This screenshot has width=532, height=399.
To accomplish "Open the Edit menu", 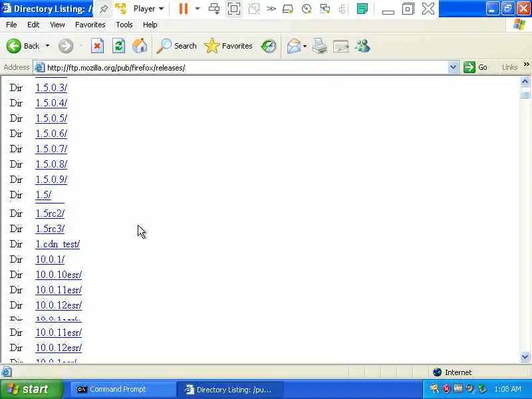I will pyautogui.click(x=33, y=25).
